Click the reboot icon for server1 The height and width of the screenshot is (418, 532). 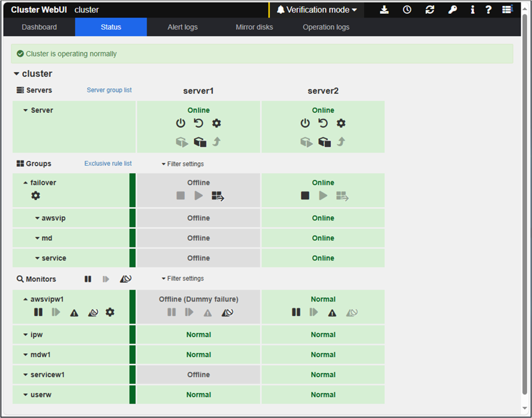[199, 123]
